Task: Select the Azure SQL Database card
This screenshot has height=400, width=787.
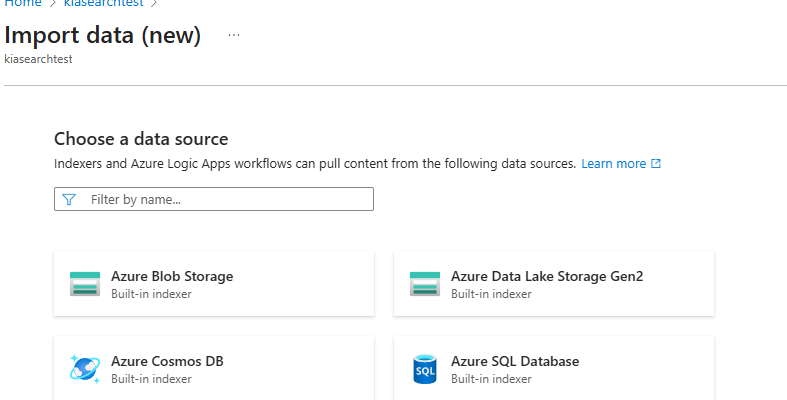Action: [553, 369]
